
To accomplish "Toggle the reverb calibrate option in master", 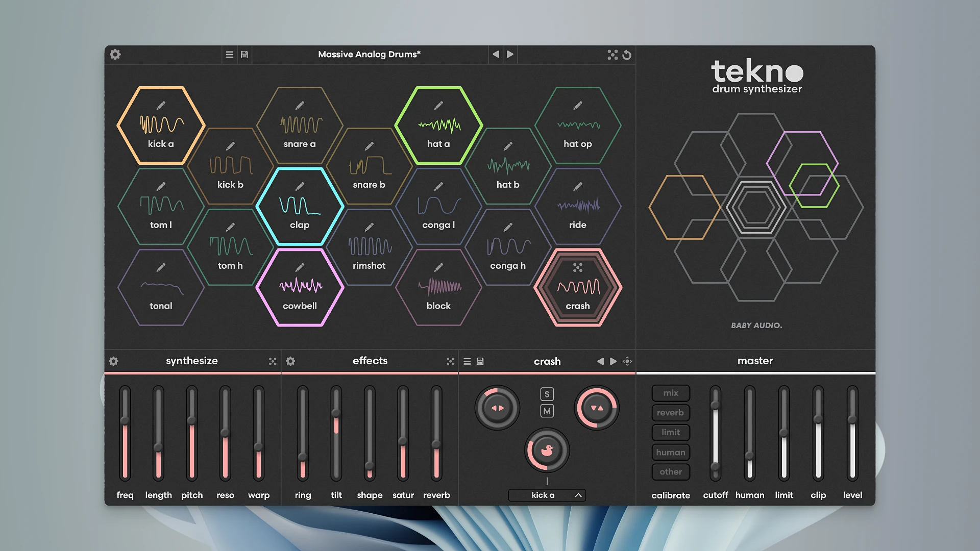I will (x=670, y=413).
